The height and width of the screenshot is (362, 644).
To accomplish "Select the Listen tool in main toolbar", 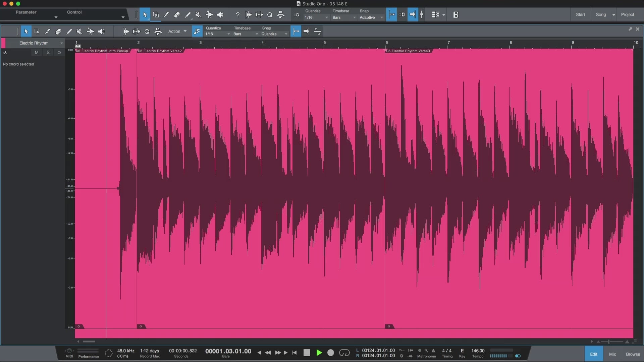I will coord(220,15).
